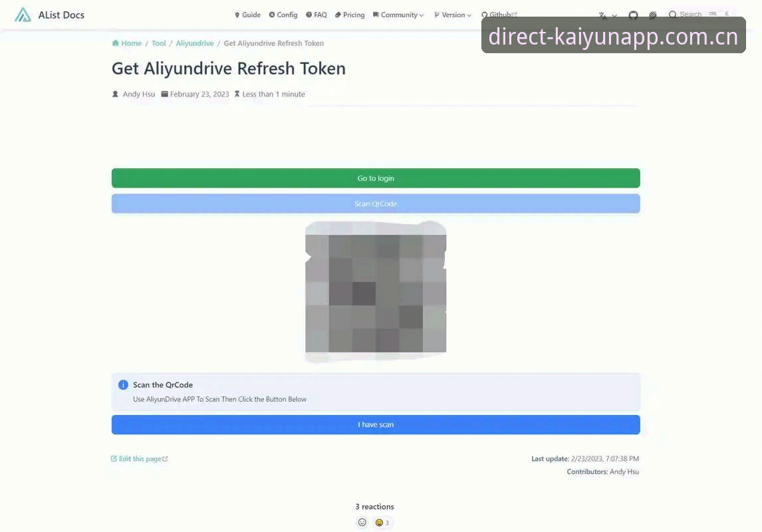Open Edit this page link
This screenshot has height=532, width=762.
[140, 459]
